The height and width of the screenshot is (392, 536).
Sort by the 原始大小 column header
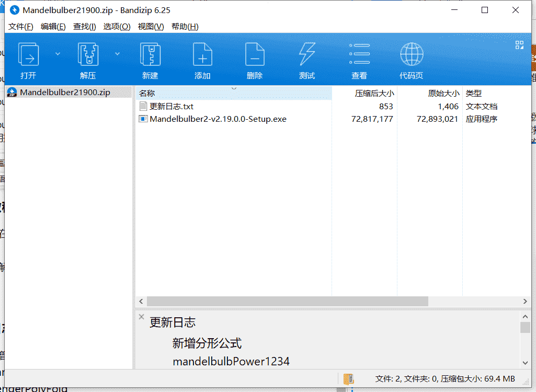[430, 94]
